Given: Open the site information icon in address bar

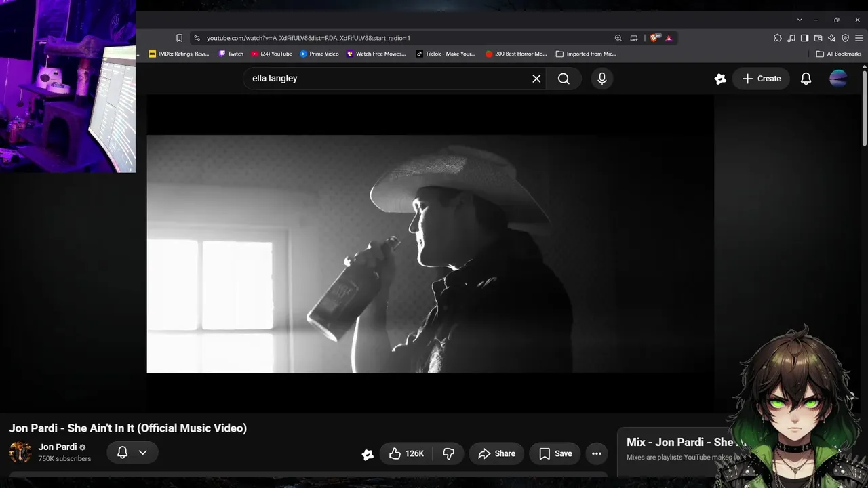Looking at the screenshot, I should (x=197, y=38).
